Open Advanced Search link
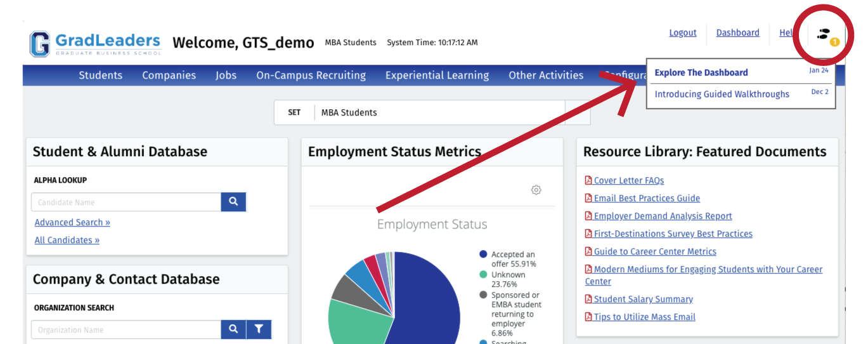Viewport: 868px width, 344px height. (72, 223)
